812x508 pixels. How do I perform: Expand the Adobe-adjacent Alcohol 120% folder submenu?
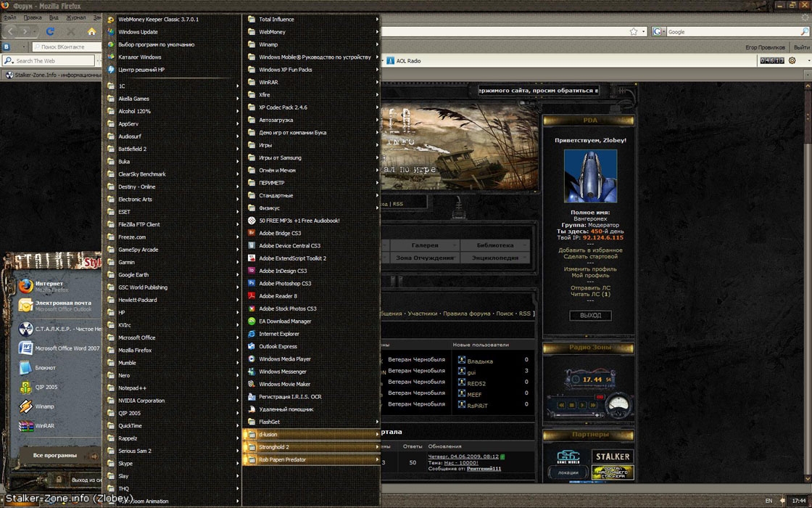[x=134, y=111]
